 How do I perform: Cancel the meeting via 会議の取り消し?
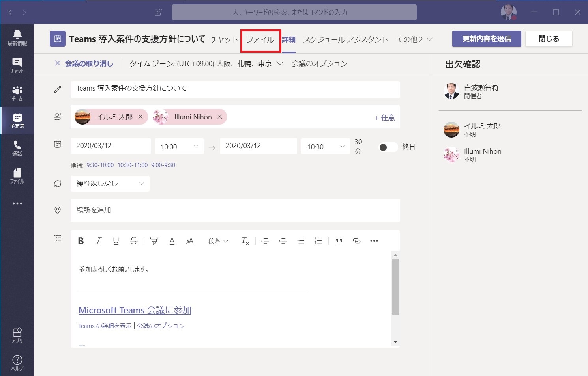[x=84, y=63]
